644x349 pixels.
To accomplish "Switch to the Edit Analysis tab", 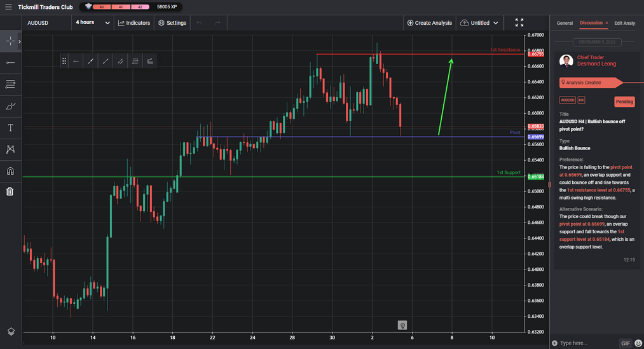I will click(625, 23).
